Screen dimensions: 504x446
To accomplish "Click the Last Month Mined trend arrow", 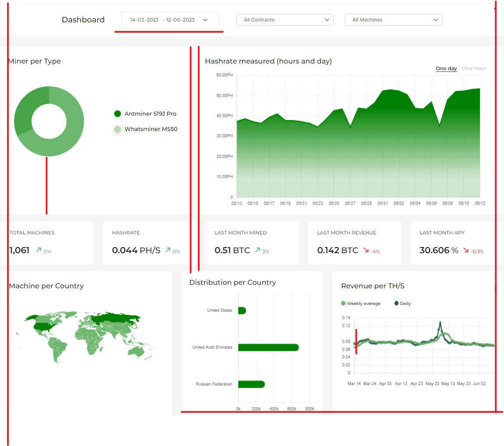I will [x=257, y=250].
